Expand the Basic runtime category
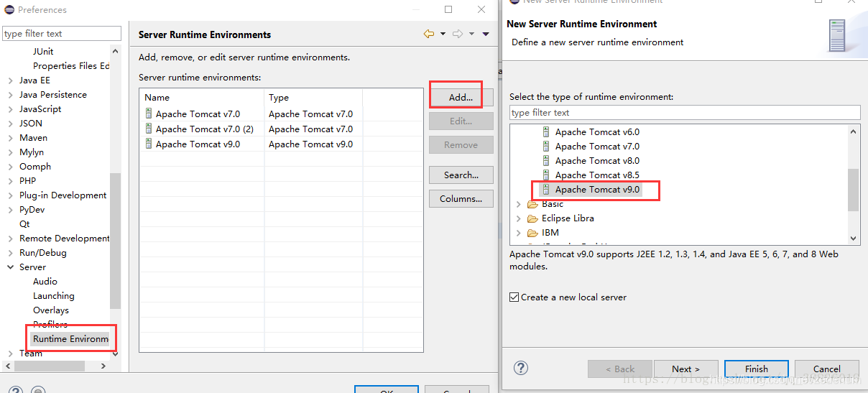The image size is (868, 393). pyautogui.click(x=519, y=204)
